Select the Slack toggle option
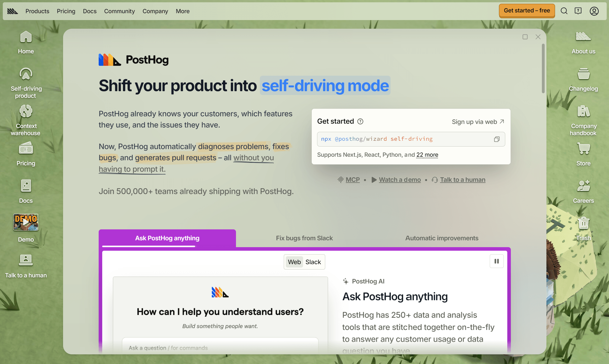Image resolution: width=609 pixels, height=364 pixels. coord(313,262)
